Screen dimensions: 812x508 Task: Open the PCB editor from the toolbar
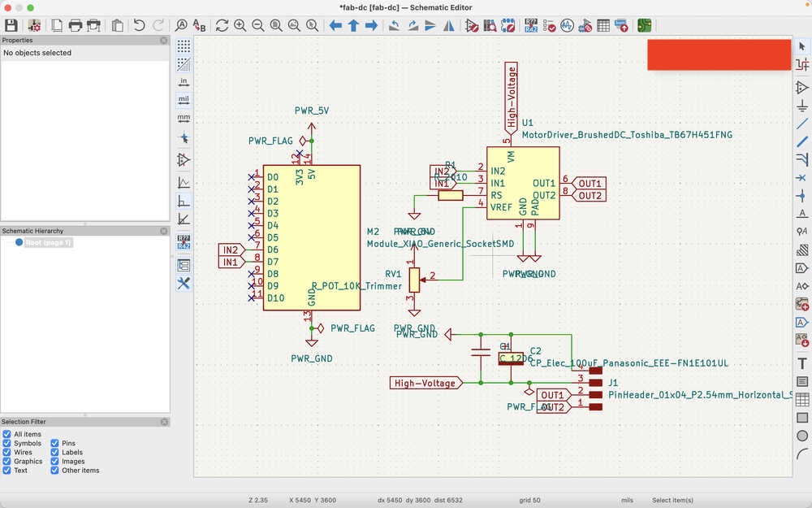click(x=644, y=25)
